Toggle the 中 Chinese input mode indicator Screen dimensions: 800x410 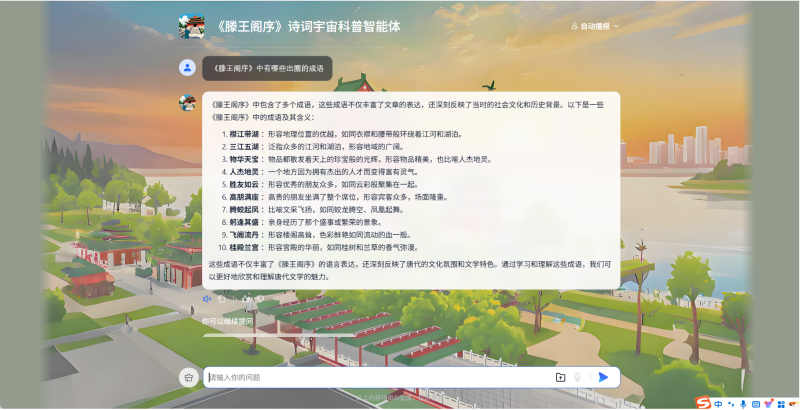(718, 402)
